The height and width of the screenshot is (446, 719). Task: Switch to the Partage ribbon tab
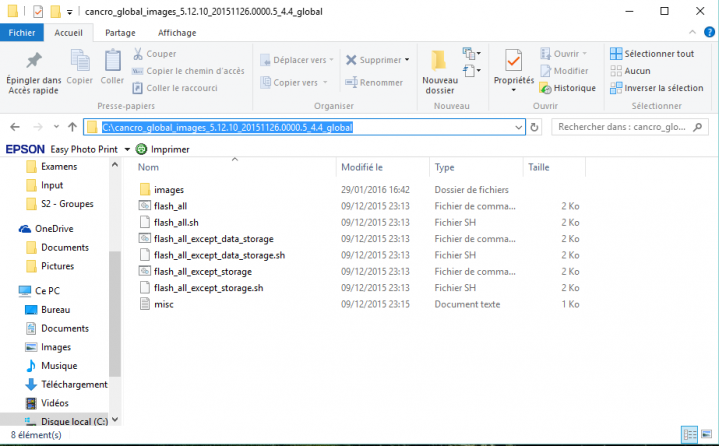120,33
